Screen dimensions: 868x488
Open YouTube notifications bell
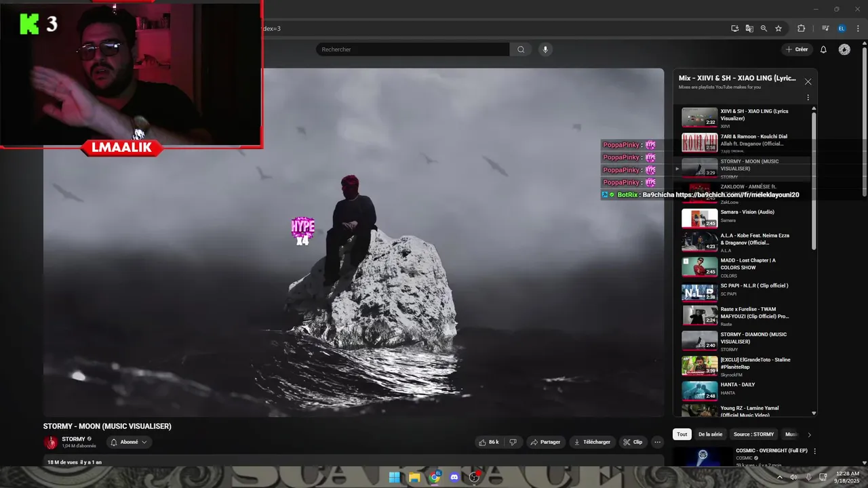[823, 49]
